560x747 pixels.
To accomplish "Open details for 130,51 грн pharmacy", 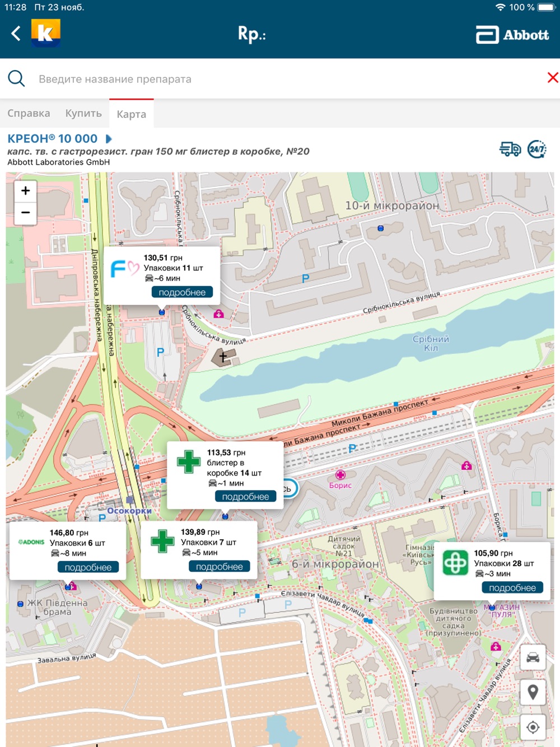I will click(x=182, y=292).
